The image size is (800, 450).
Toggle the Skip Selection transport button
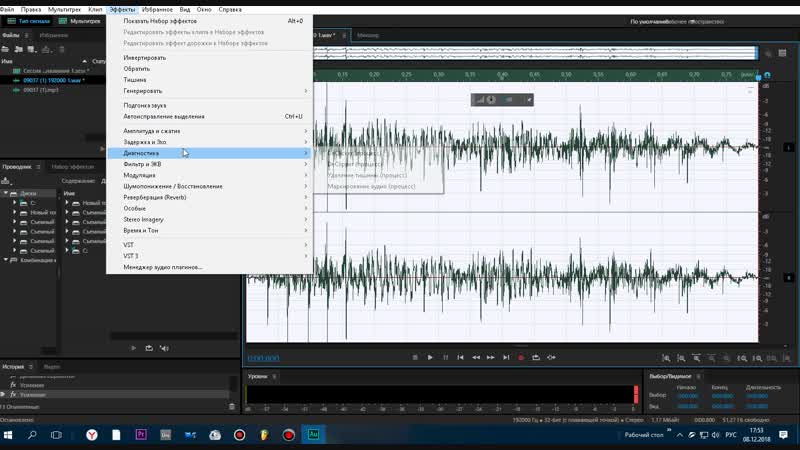pyautogui.click(x=552, y=358)
